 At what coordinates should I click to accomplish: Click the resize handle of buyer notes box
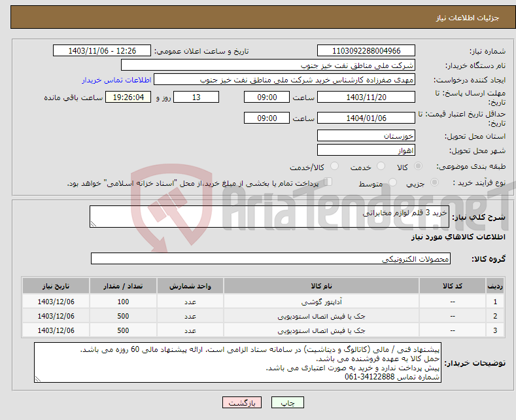pos(38,379)
